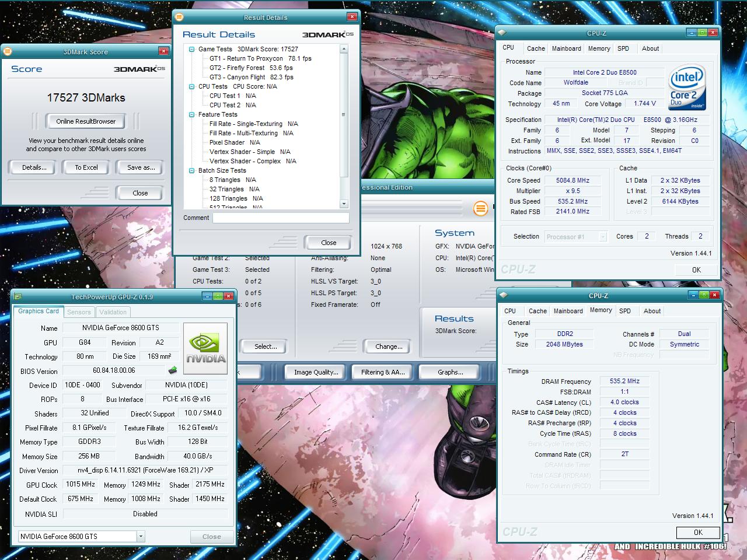Collapse the CPU Tests tree node

[x=192, y=86]
